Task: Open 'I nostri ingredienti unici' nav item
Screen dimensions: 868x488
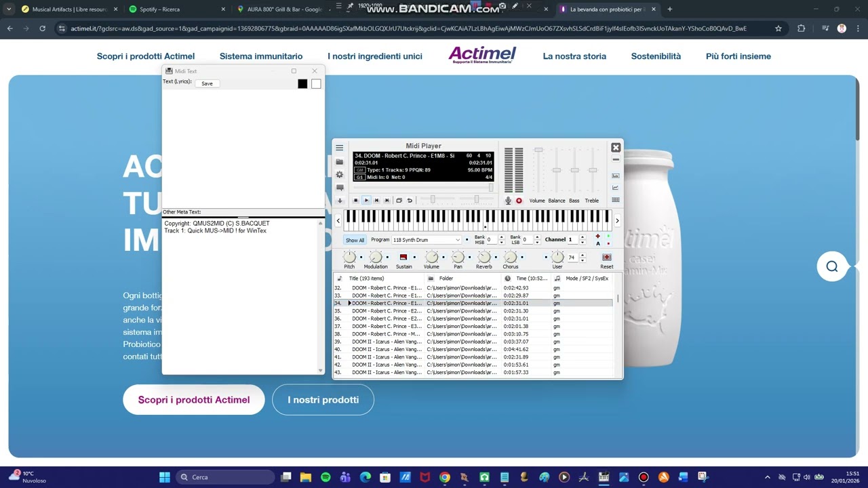Action: (x=375, y=56)
